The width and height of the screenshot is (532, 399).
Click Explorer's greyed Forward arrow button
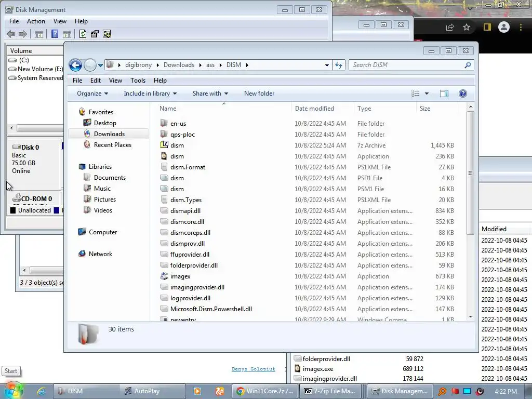(90, 65)
